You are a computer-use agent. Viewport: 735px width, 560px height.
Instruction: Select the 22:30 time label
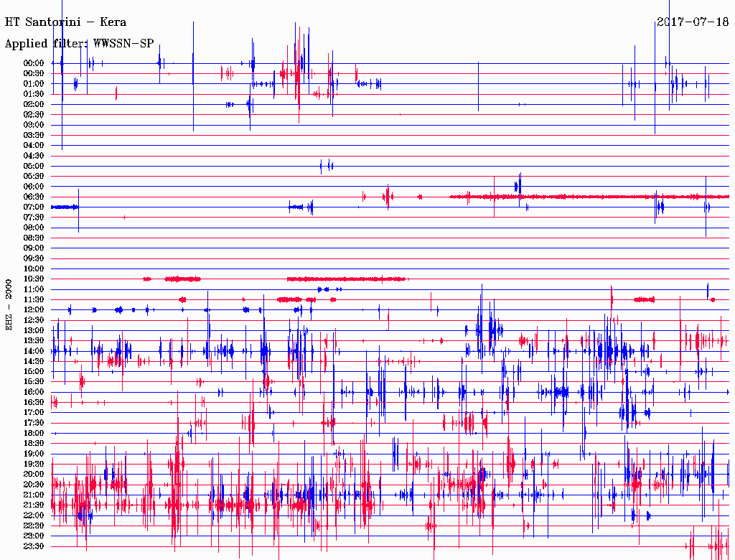(x=34, y=526)
